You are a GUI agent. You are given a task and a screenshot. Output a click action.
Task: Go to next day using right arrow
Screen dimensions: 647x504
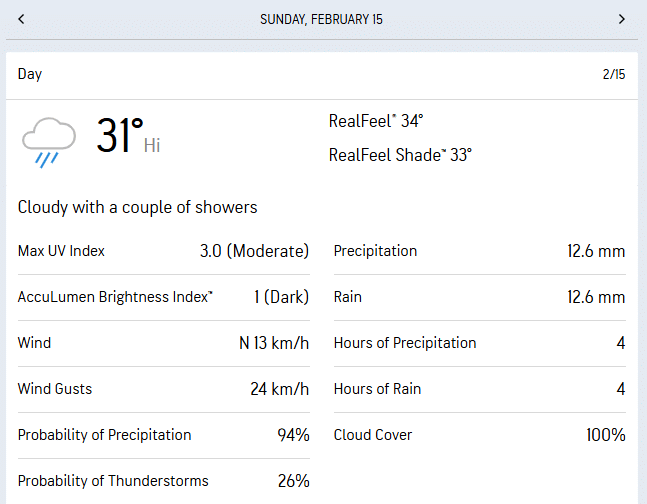[x=621, y=19]
